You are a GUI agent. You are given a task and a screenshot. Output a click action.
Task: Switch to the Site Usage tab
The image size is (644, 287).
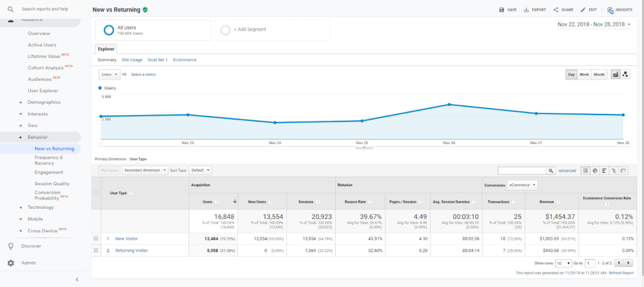(131, 59)
